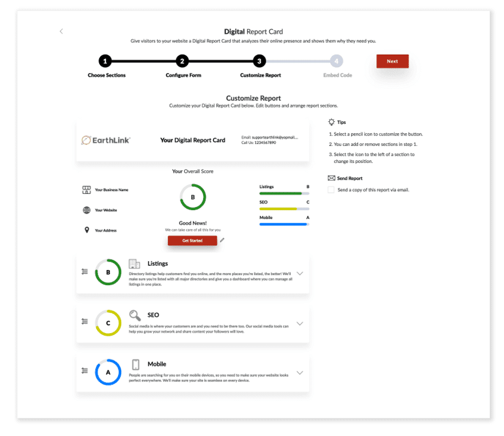Open the Embed Code step label
The width and height of the screenshot is (504, 436).
point(338,75)
